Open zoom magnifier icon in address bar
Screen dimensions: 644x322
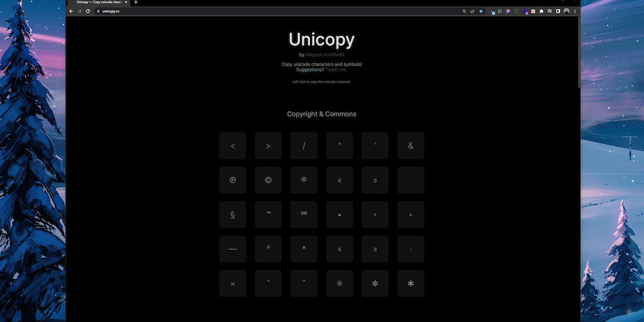(x=464, y=11)
